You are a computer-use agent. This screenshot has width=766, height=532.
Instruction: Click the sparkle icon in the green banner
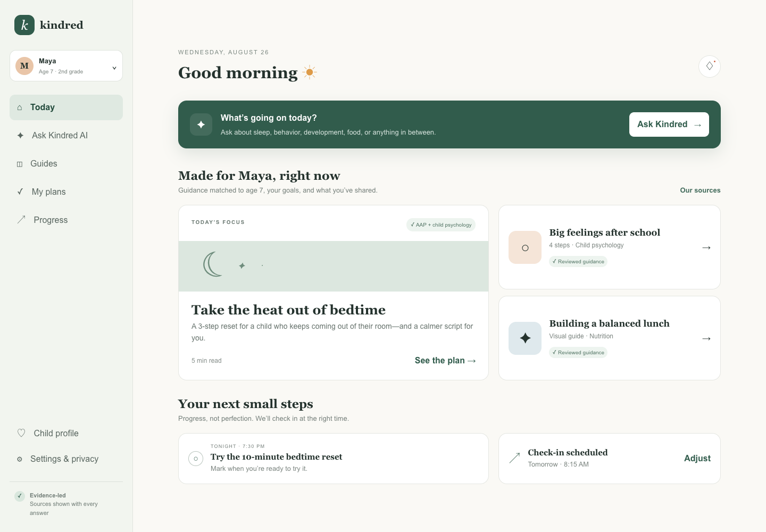pos(201,124)
